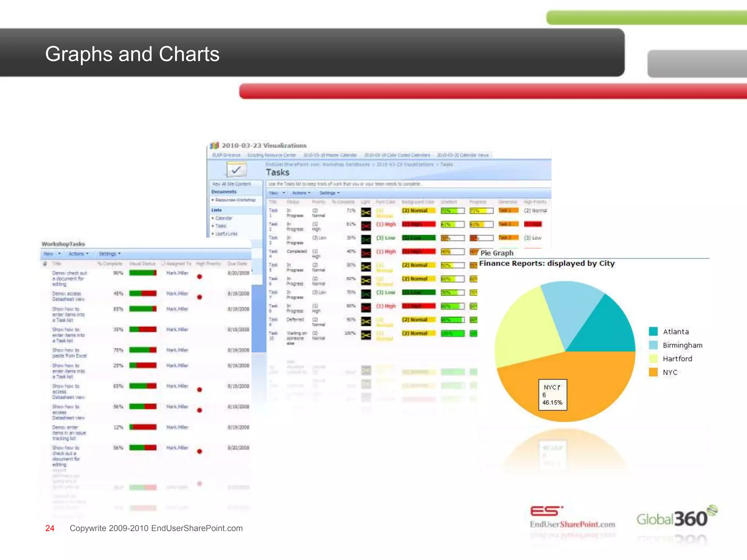Open the '% Complete' column header in WorkshopTasks
The width and height of the screenshot is (747, 560).
(110, 264)
